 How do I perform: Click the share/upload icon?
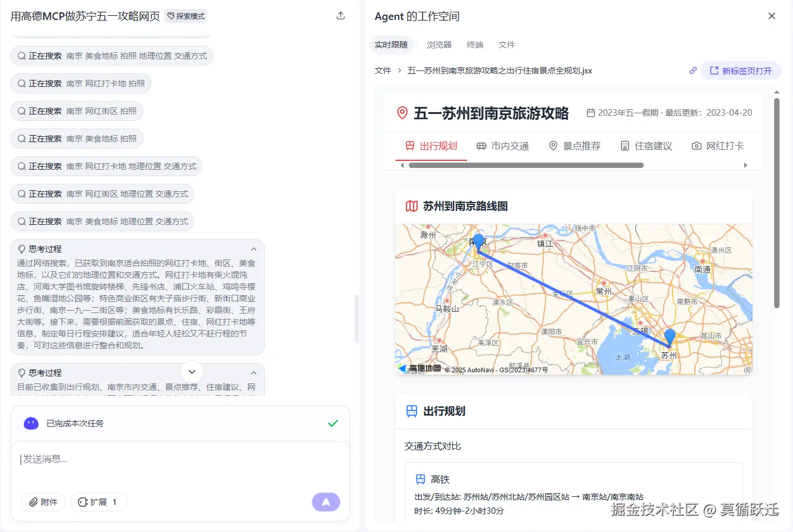(341, 16)
